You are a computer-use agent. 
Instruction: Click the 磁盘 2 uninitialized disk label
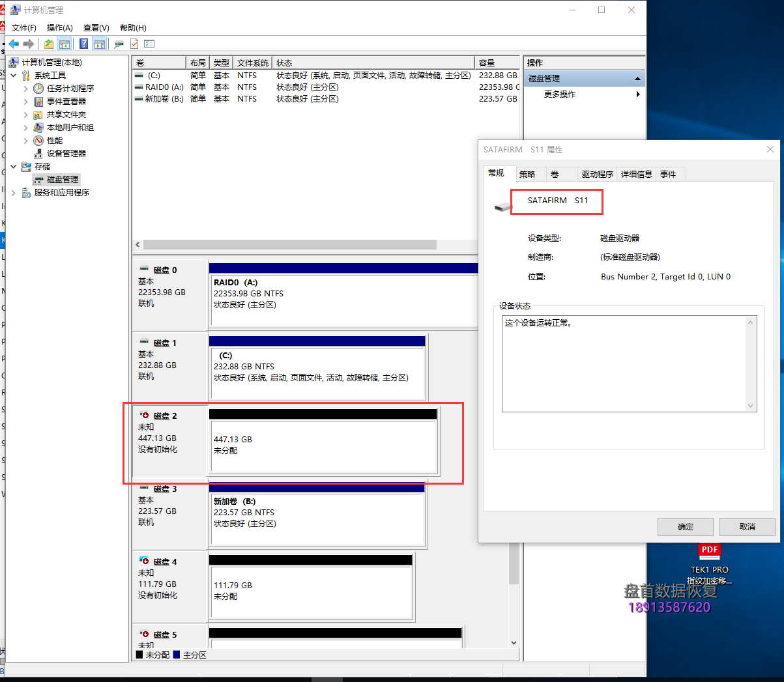165,416
